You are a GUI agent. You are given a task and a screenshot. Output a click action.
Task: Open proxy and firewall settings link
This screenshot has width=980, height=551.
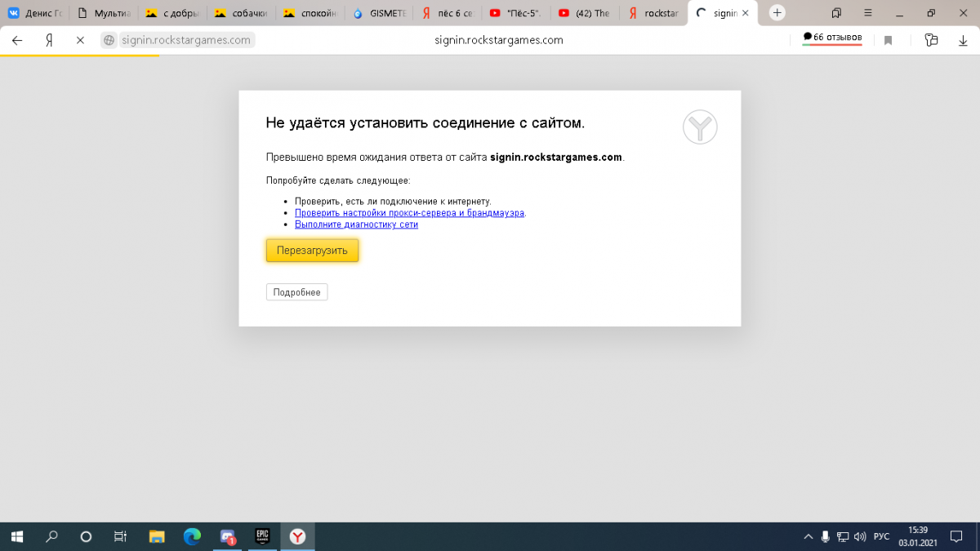click(x=409, y=212)
